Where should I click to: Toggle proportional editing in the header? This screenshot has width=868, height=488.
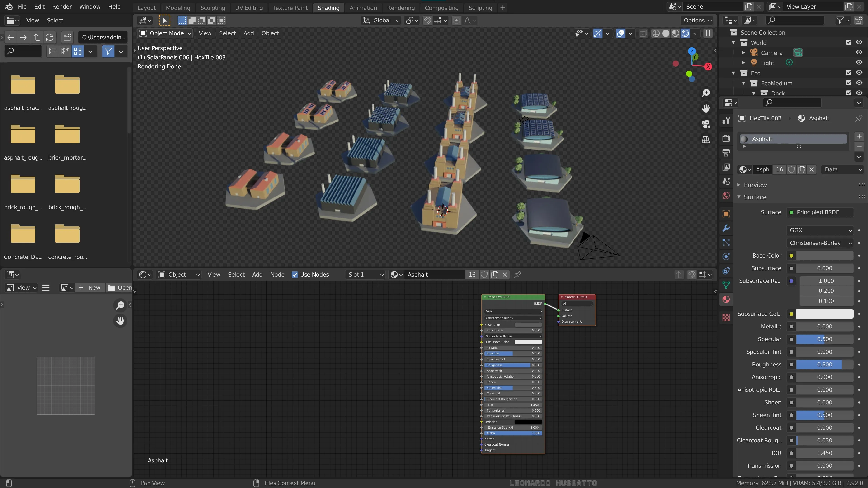(457, 21)
